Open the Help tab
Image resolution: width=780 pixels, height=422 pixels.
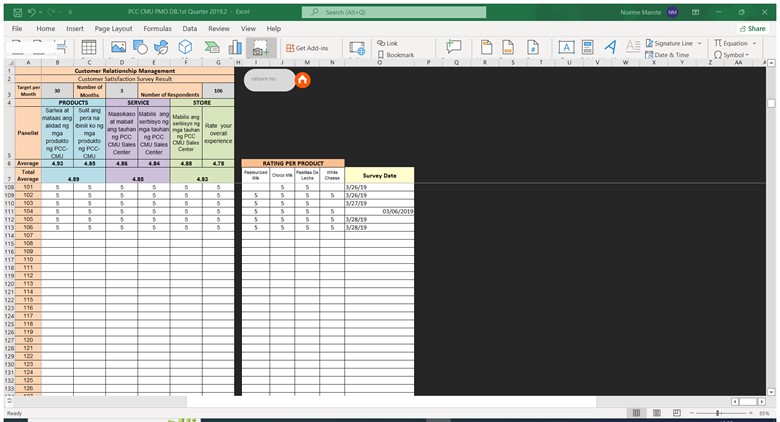[x=274, y=28]
